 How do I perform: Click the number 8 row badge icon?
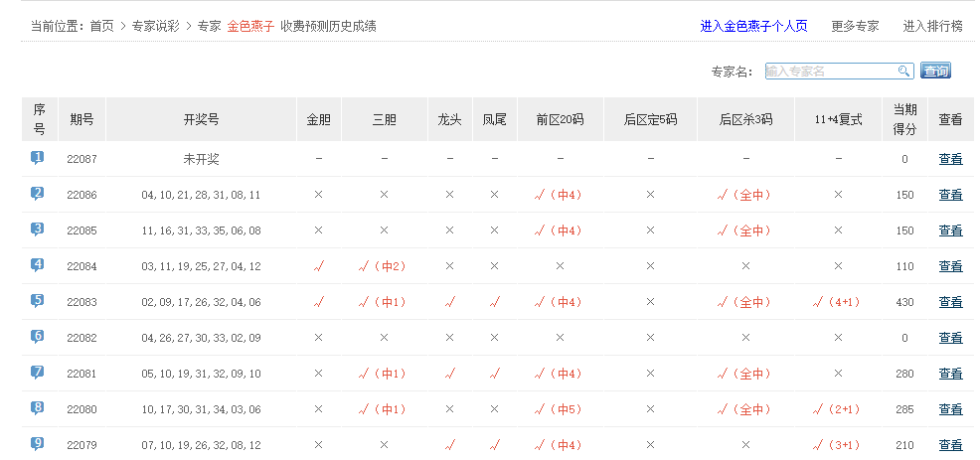(38, 407)
